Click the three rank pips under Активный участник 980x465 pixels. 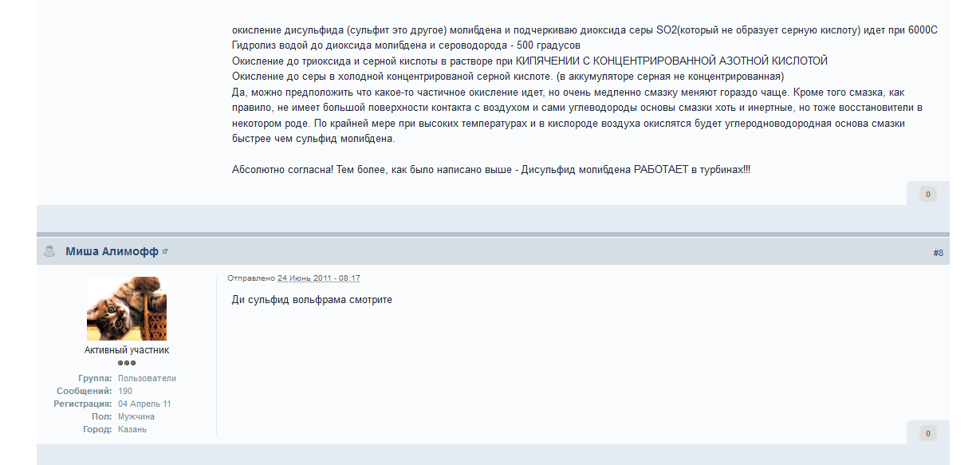coord(127,363)
